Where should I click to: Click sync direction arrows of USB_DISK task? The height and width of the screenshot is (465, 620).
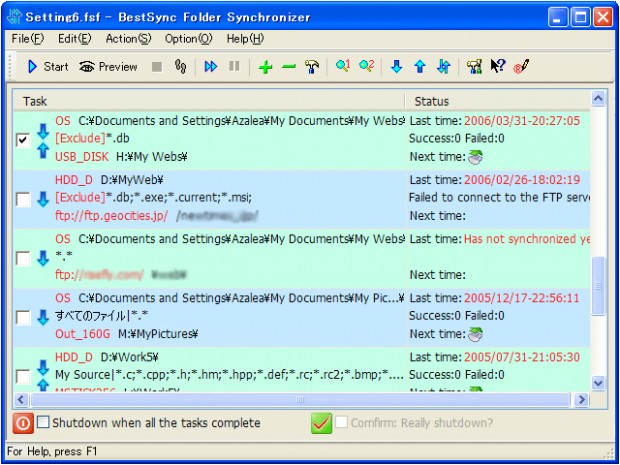pyautogui.click(x=43, y=141)
